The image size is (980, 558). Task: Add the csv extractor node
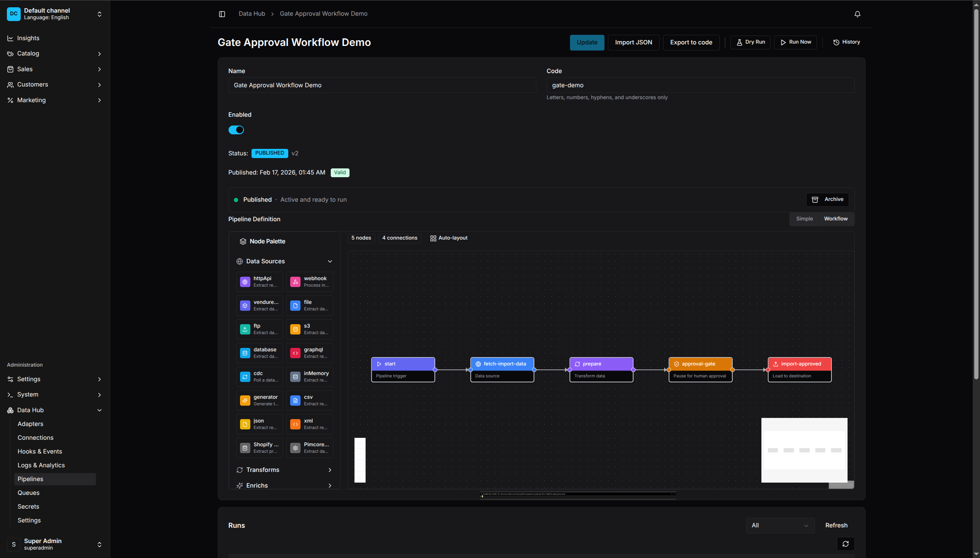coord(309,400)
